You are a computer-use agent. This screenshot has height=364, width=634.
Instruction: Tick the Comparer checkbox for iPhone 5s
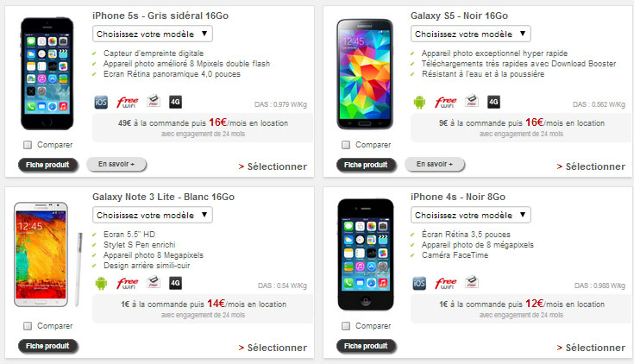(28, 145)
